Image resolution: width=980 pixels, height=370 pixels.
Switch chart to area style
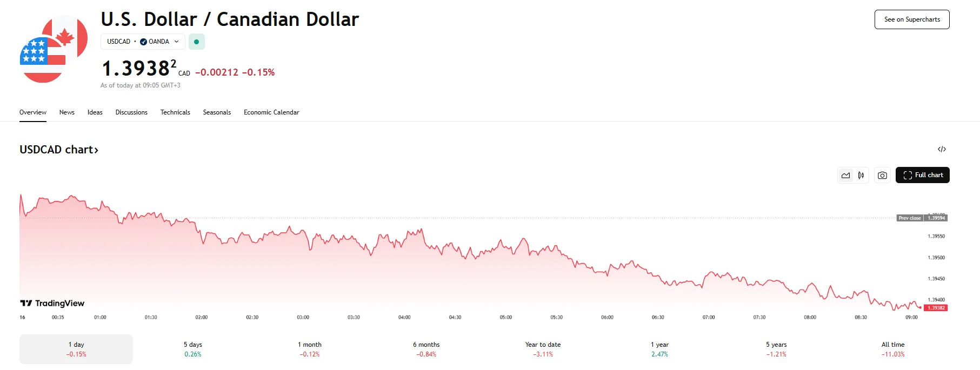click(x=845, y=176)
